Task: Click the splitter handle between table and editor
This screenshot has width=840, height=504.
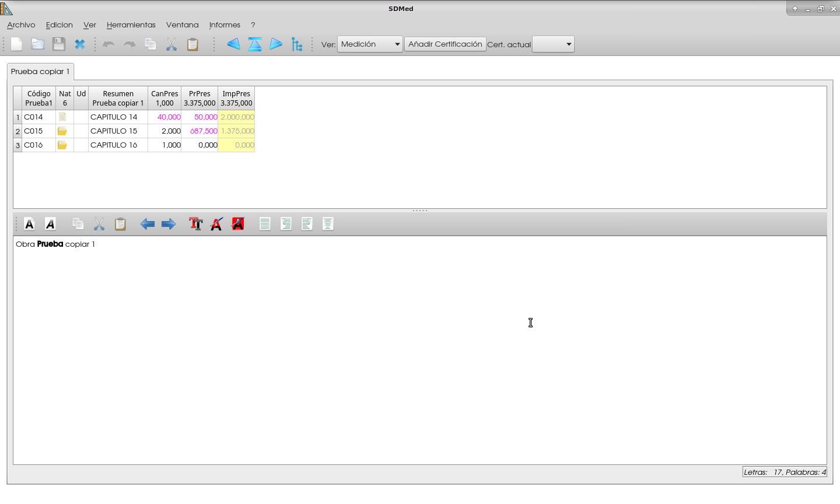Action: pyautogui.click(x=420, y=211)
